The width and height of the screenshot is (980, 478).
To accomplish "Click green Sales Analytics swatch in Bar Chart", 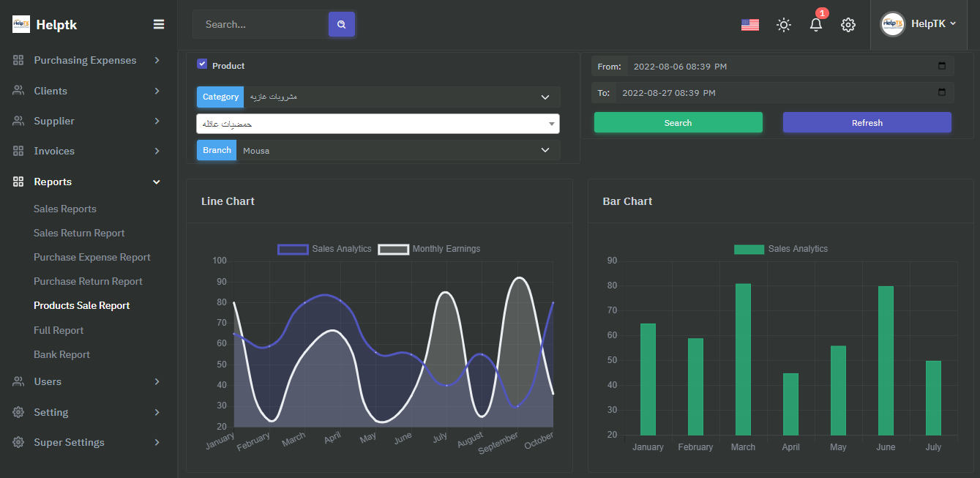I will coord(748,250).
